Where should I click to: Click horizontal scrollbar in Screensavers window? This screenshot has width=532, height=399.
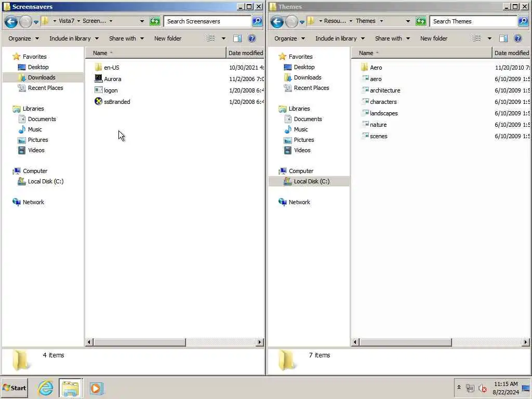(140, 342)
